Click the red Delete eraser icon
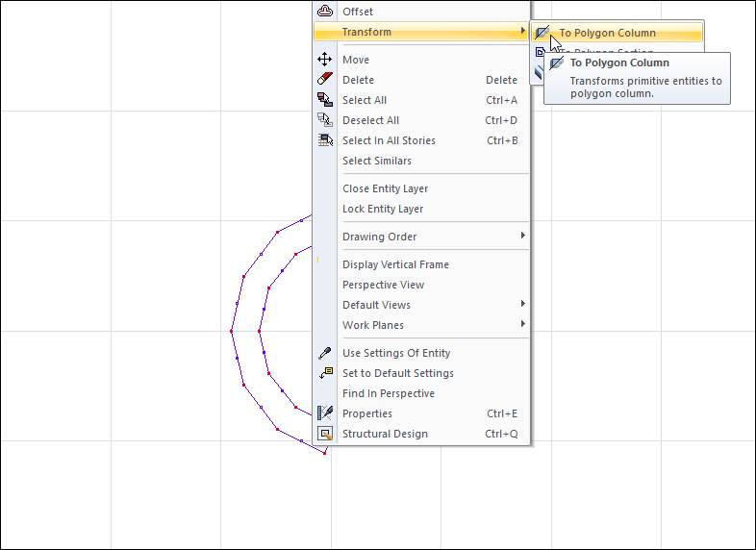The height and width of the screenshot is (550, 756). 325,80
